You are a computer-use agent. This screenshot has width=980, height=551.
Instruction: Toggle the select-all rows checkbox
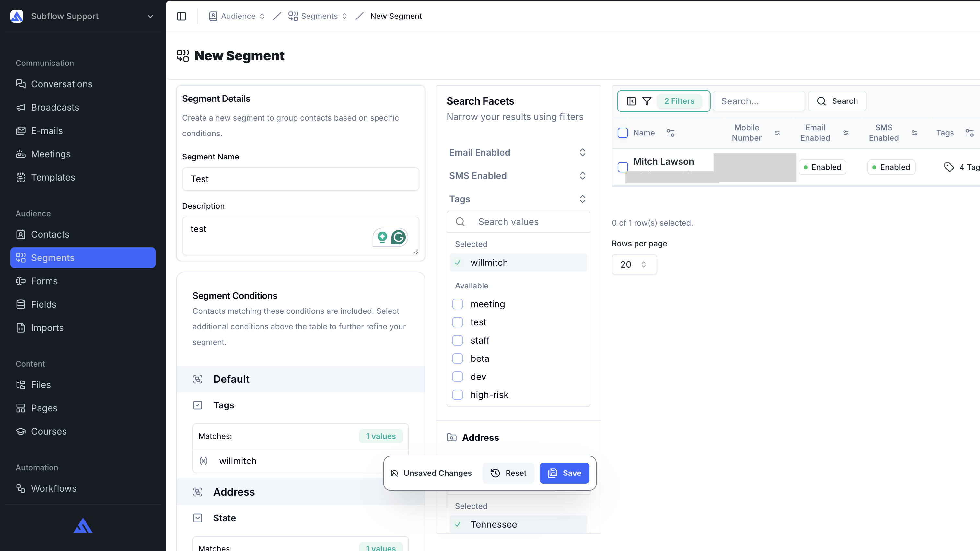623,133
